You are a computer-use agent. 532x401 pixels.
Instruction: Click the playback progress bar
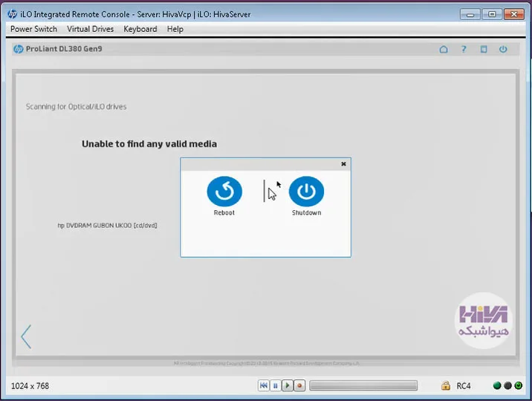click(363, 385)
